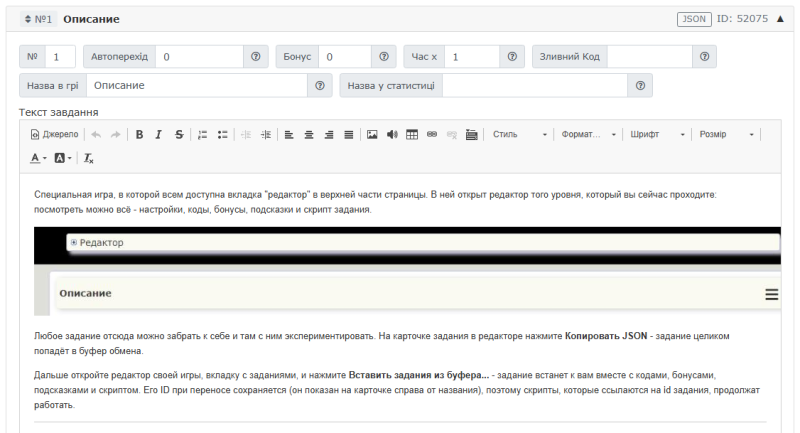The image size is (800, 433).
Task: Justify the text alignment
Action: pos(348,135)
